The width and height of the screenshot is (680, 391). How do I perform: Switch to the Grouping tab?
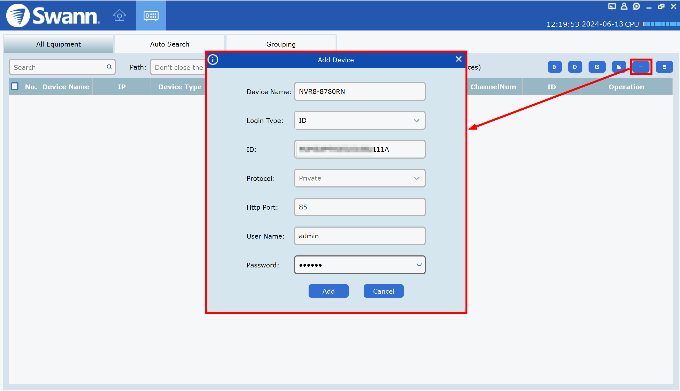[281, 44]
